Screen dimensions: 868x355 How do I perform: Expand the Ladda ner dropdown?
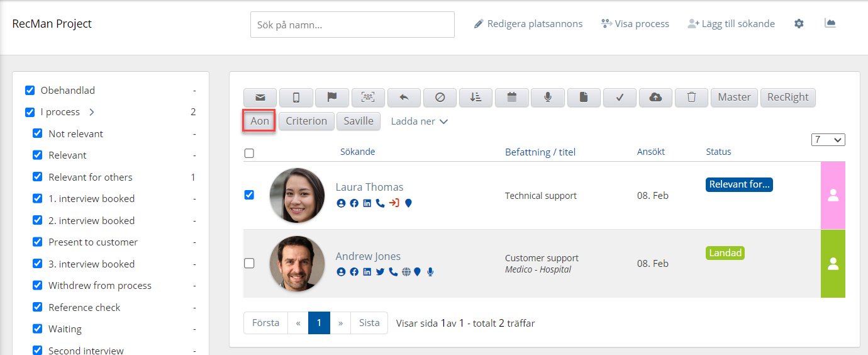(419, 121)
